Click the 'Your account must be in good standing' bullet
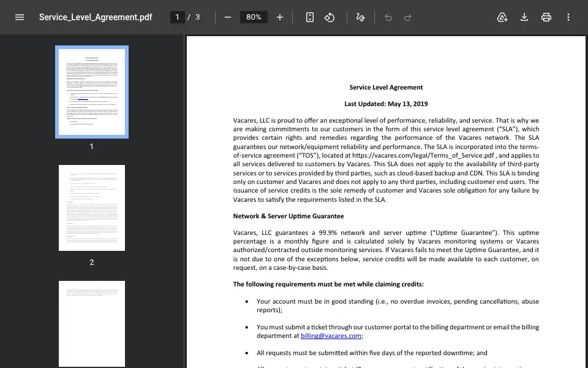 coord(398,305)
